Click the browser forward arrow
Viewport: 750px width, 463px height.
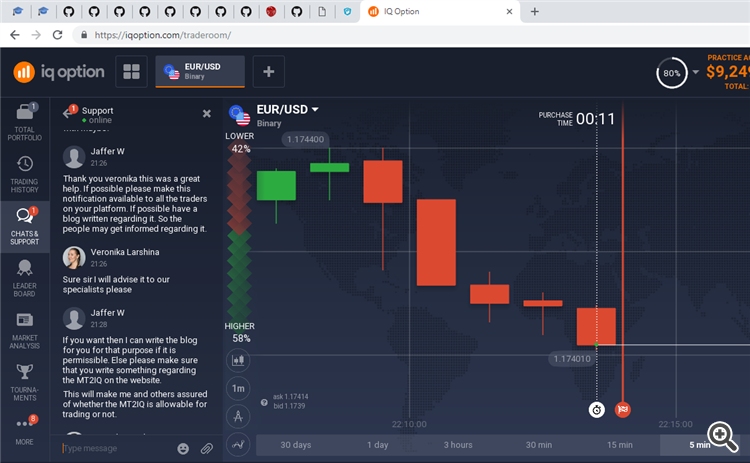tap(36, 35)
